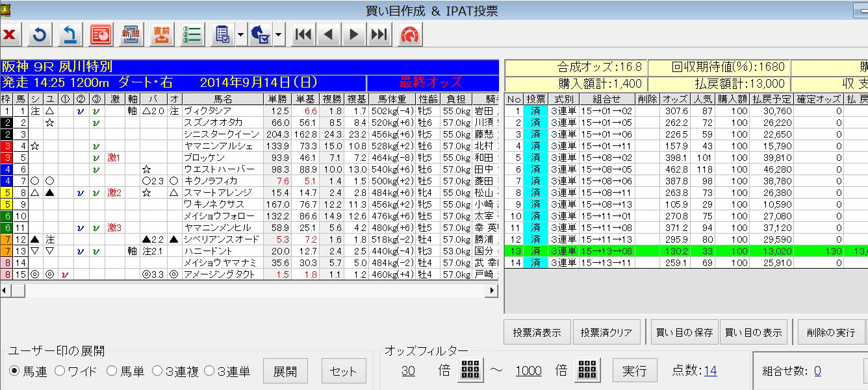Image resolution: width=868 pixels, height=390 pixels.
Task: Click the 点数 count link 14
Action: tap(709, 371)
